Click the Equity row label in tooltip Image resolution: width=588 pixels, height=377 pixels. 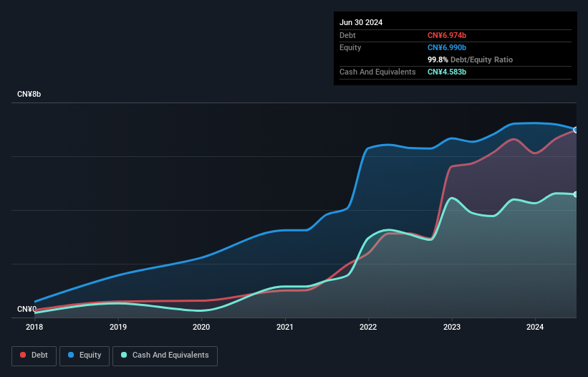click(350, 47)
